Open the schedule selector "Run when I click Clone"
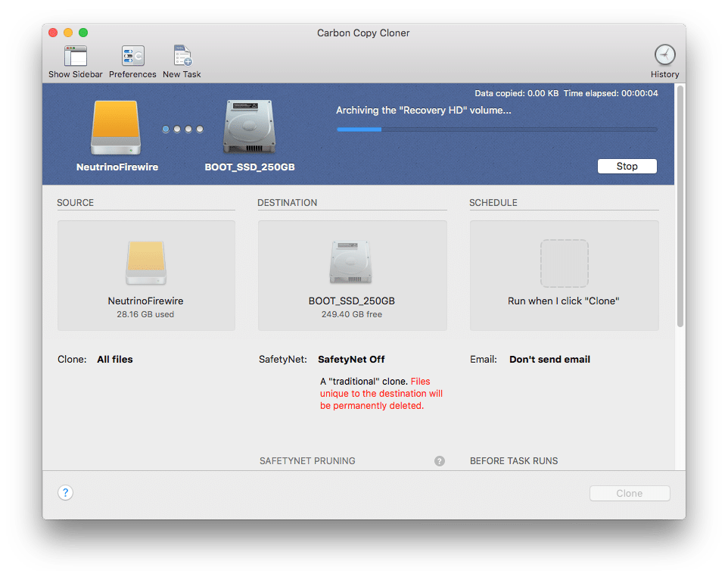This screenshot has width=728, height=580. point(564,276)
